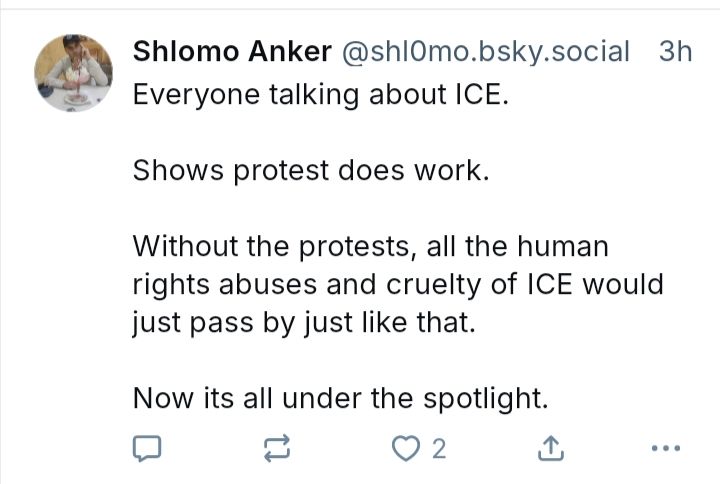Open the @shl0mo.bsky.social handle link

click(486, 51)
